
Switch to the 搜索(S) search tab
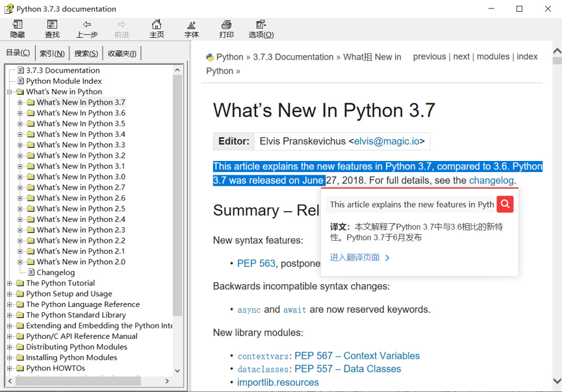[86, 54]
